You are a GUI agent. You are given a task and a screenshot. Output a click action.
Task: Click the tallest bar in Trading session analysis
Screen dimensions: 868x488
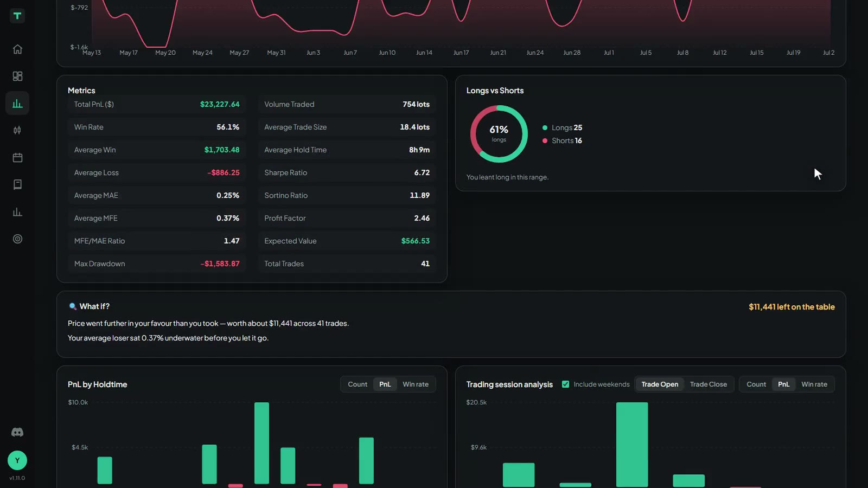click(x=632, y=445)
